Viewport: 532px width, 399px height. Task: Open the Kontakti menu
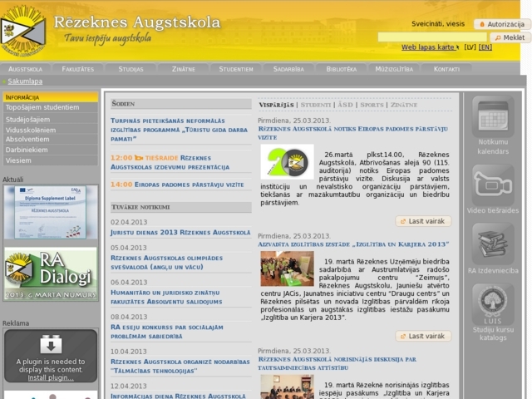(446, 69)
